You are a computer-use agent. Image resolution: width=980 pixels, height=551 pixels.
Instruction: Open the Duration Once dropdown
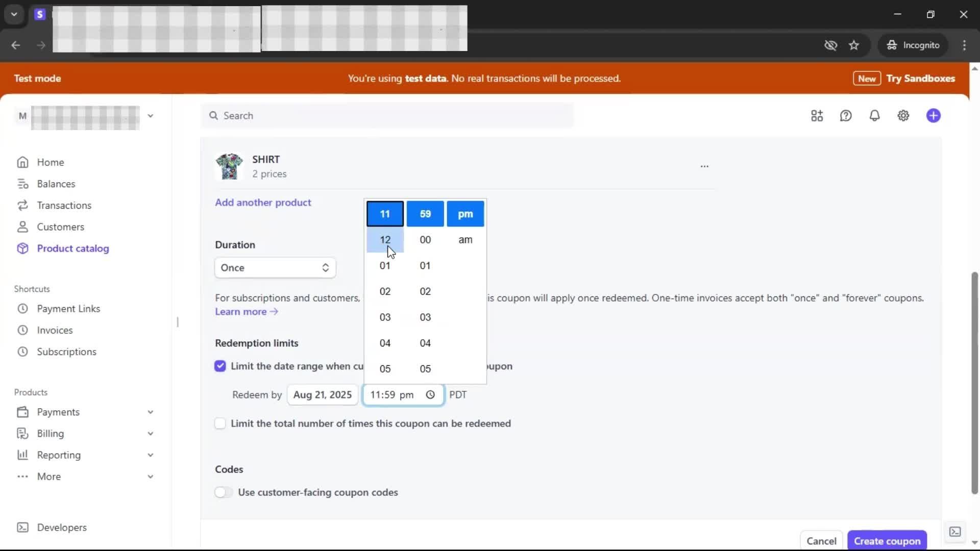[275, 268]
